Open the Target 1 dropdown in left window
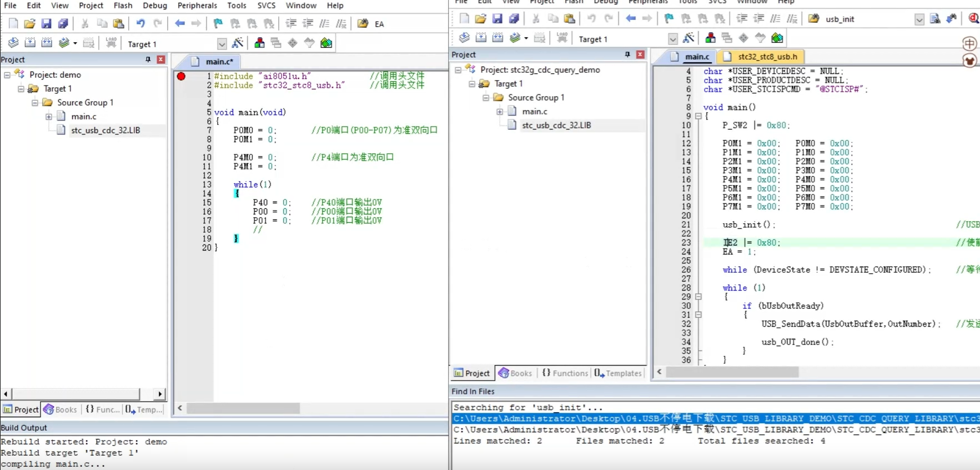The image size is (980, 470). (222, 44)
